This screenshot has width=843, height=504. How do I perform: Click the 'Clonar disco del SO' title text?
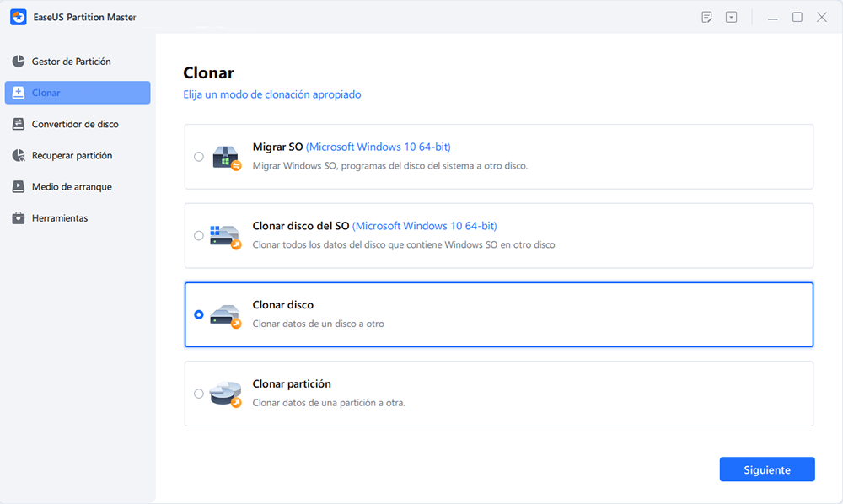[301, 226]
